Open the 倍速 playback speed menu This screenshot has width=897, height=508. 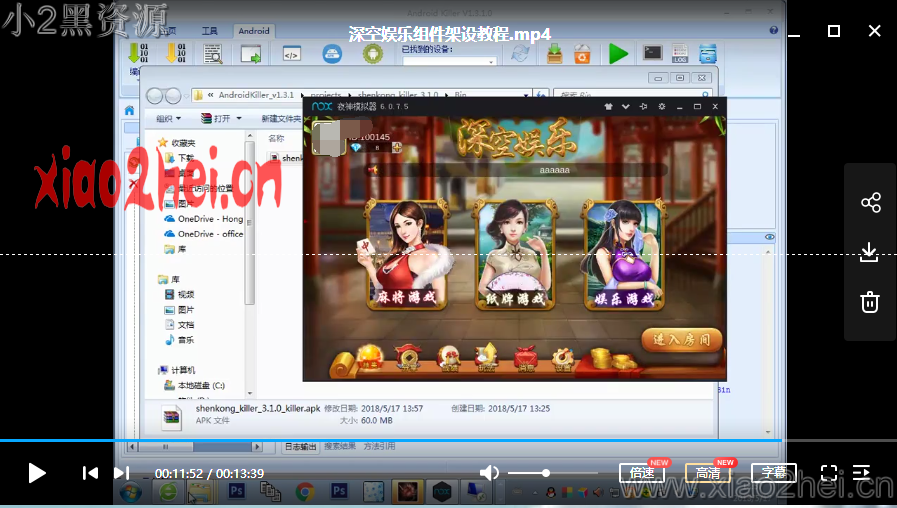[x=642, y=473]
